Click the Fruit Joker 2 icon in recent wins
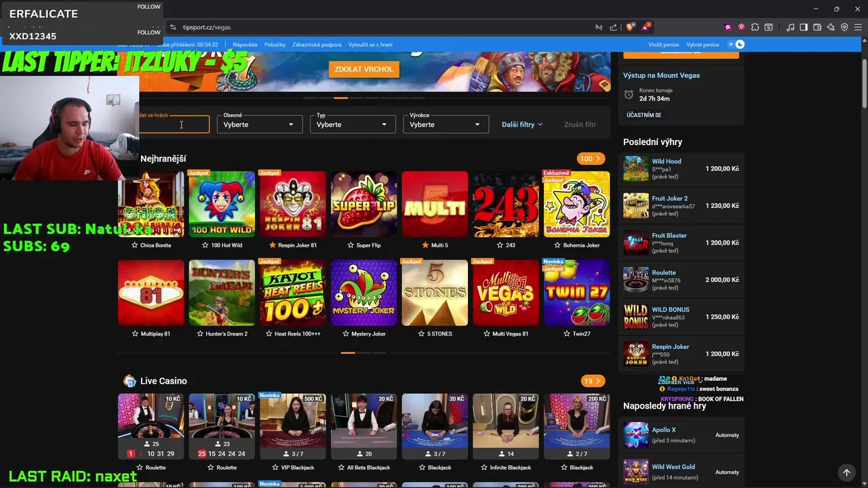 tap(636, 206)
